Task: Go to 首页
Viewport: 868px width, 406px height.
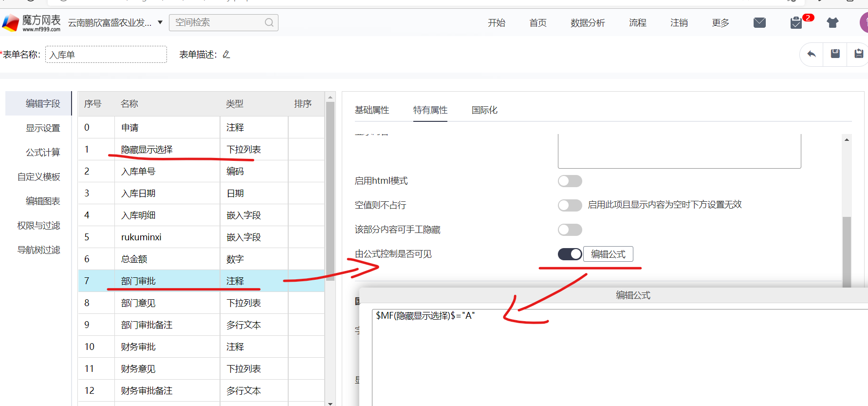Action: point(538,22)
